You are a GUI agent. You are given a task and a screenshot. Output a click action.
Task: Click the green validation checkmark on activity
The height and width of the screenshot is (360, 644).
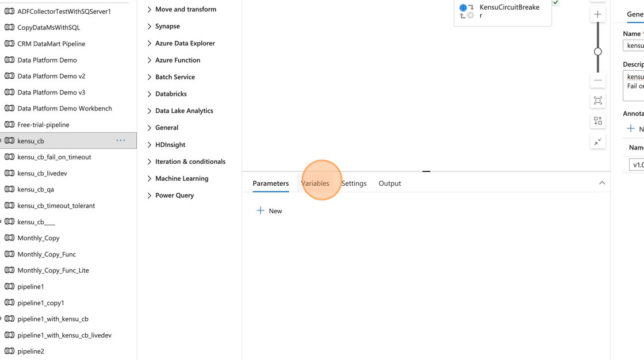coord(555,2)
